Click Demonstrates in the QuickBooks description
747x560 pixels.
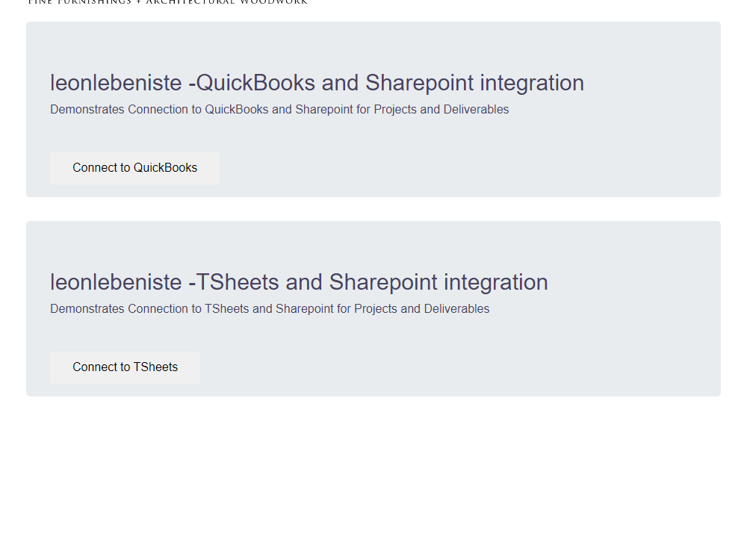pyautogui.click(x=87, y=110)
